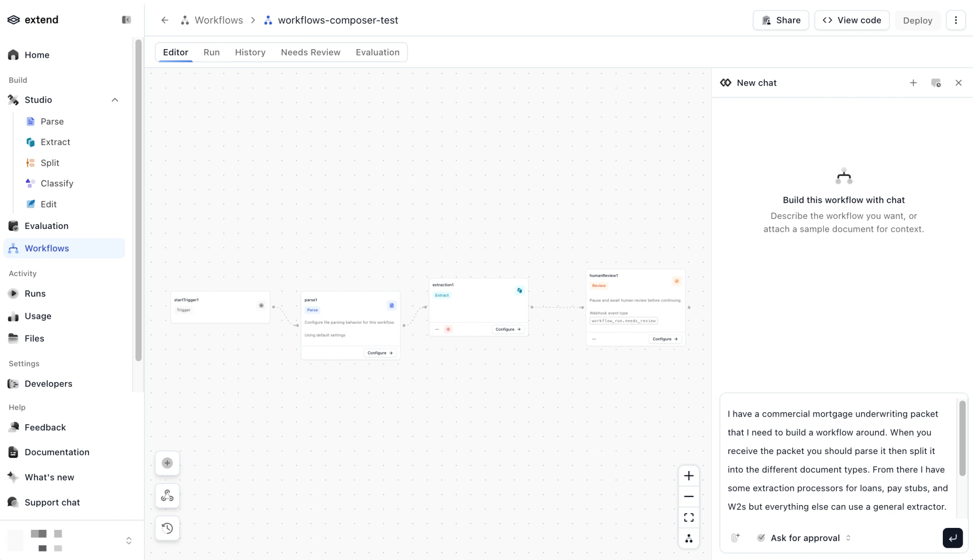Close the chat panel

coord(958,83)
